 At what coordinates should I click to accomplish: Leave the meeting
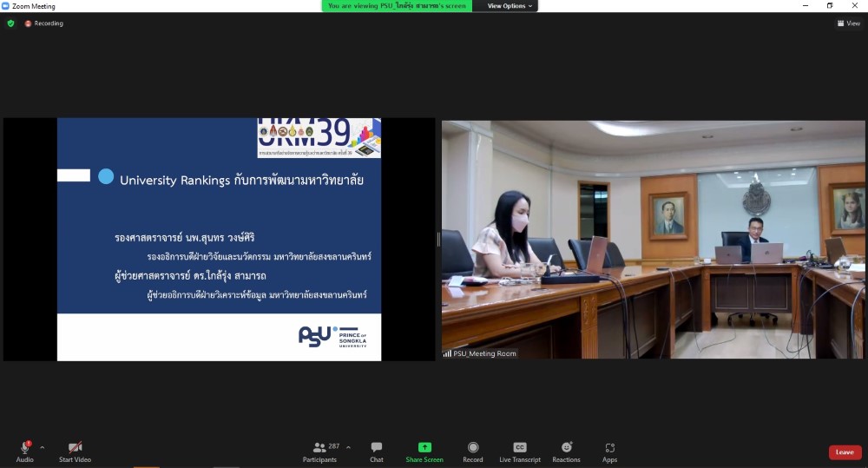point(845,452)
